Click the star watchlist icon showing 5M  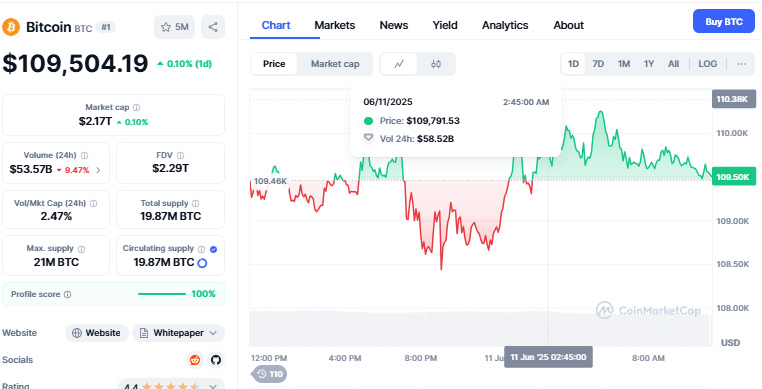coord(174,27)
